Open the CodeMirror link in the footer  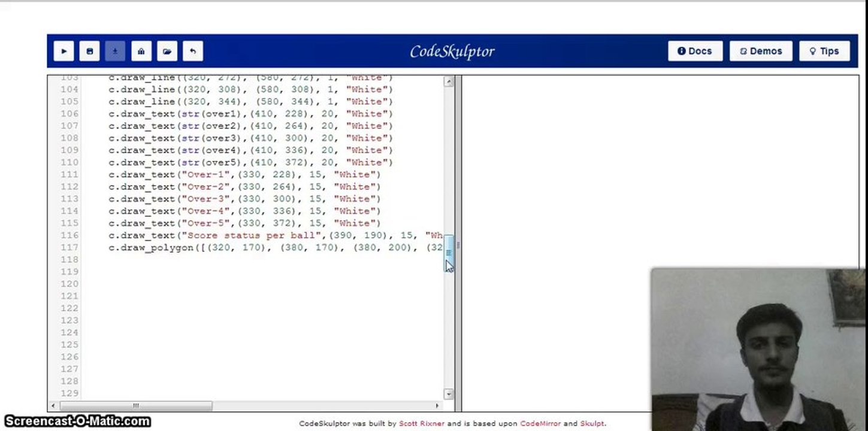pyautogui.click(x=540, y=423)
